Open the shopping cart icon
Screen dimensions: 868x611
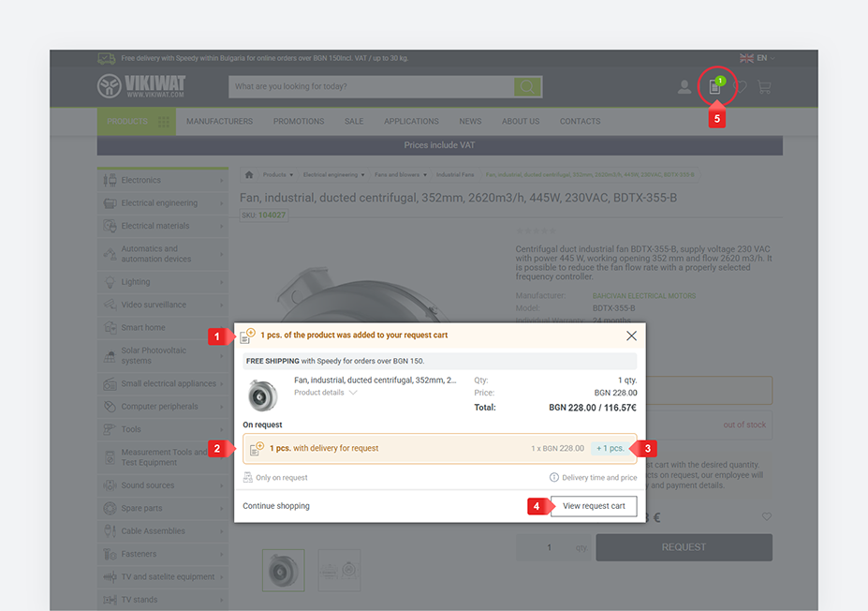764,87
